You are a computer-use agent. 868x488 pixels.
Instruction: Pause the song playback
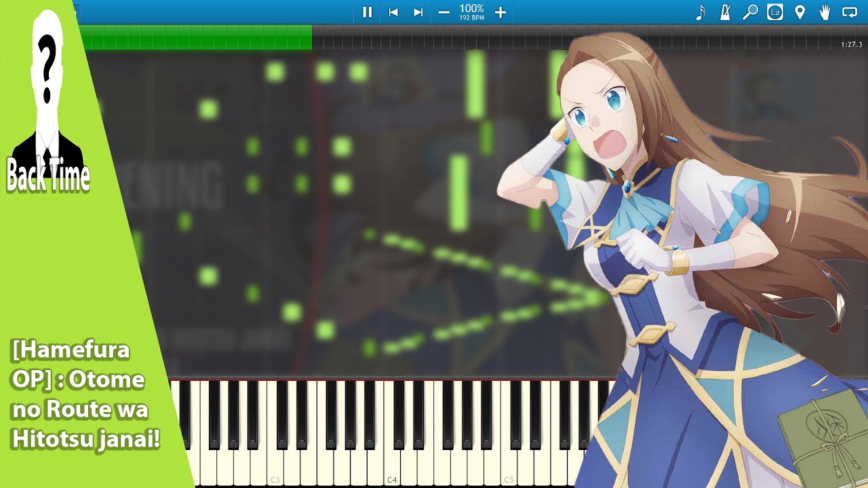pyautogui.click(x=367, y=12)
